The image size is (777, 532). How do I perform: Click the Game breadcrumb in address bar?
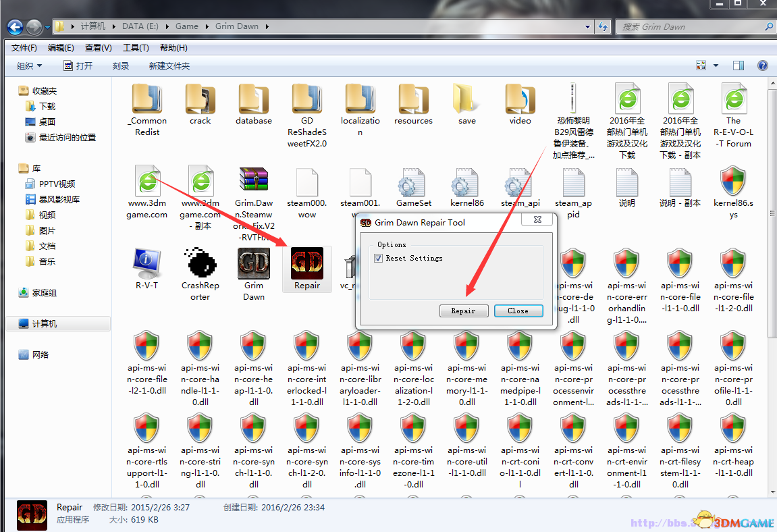pyautogui.click(x=187, y=26)
